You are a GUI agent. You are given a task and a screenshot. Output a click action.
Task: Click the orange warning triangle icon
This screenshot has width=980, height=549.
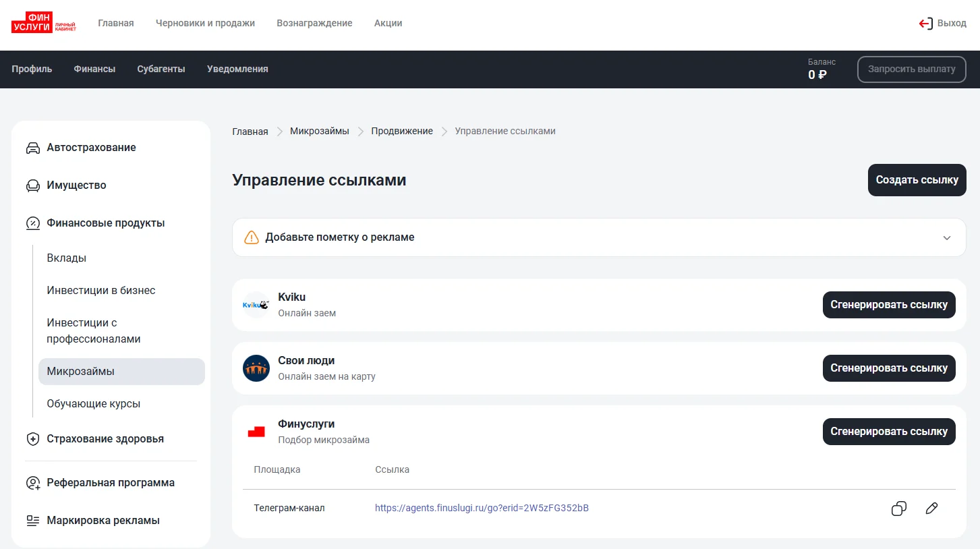point(251,237)
